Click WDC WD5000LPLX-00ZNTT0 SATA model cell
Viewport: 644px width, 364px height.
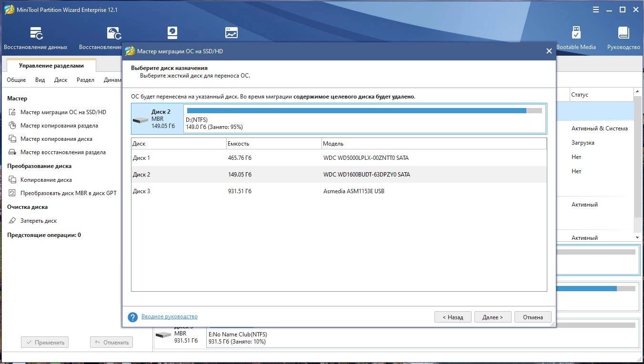tap(365, 157)
